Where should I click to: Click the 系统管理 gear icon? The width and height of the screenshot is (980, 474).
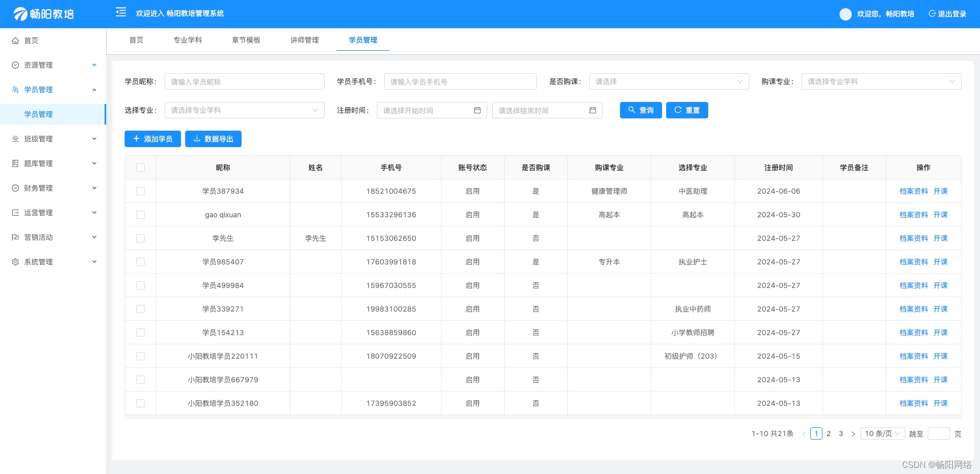(x=15, y=262)
